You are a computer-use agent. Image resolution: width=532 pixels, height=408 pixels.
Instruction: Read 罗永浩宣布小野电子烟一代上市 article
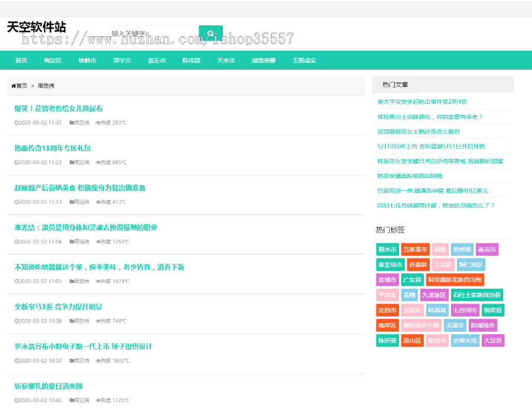coord(83,347)
